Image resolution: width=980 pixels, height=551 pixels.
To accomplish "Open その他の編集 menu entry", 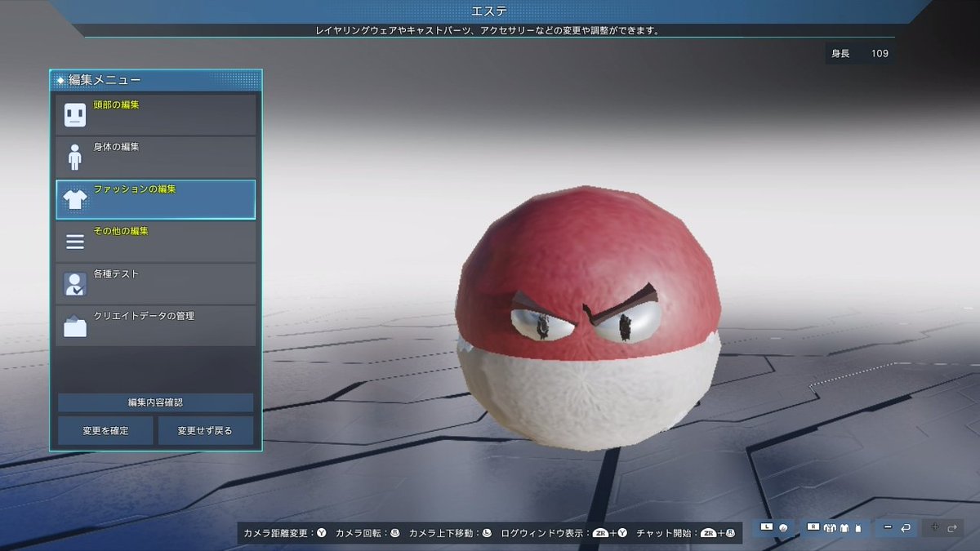I will (155, 242).
